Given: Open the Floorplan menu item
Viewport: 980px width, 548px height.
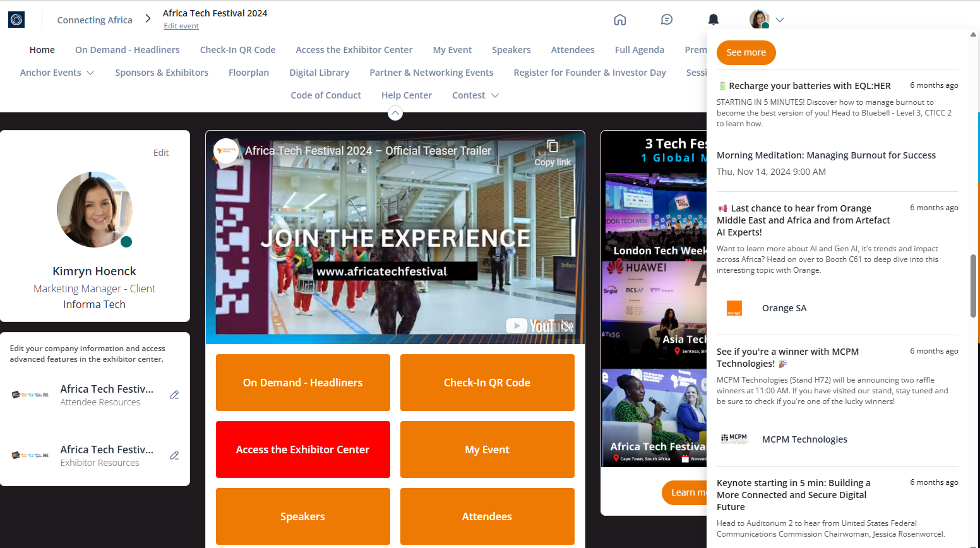Looking at the screenshot, I should pyautogui.click(x=248, y=73).
